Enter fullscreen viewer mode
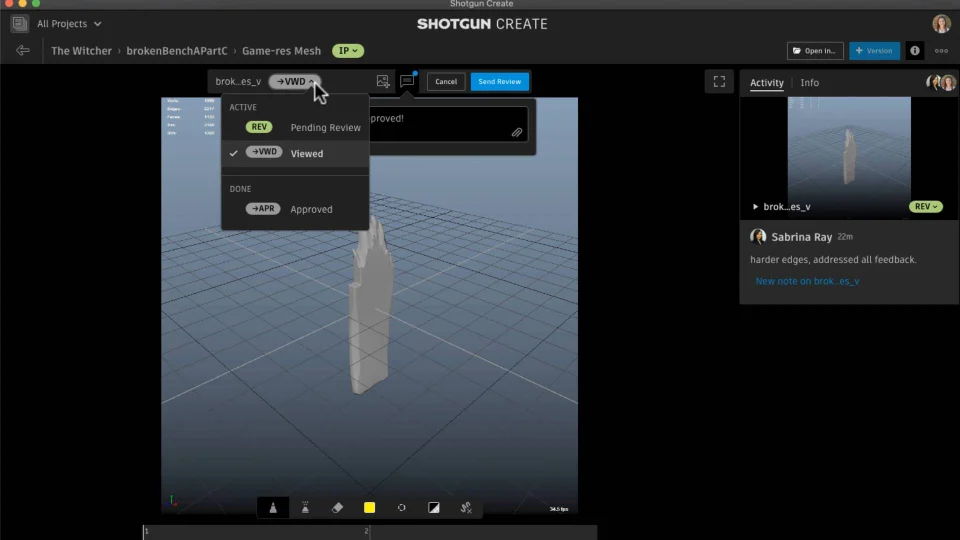This screenshot has width=960, height=540. coord(719,81)
